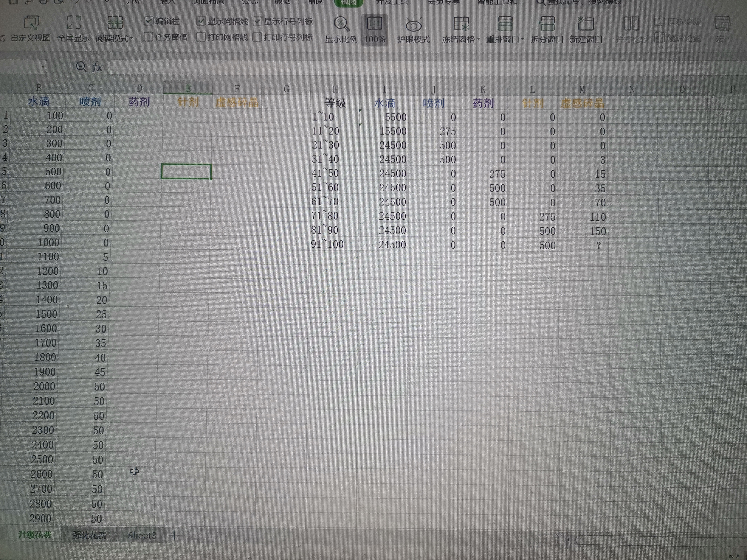This screenshot has height=560, width=747.
Task: Switch to the Sheet3 tab
Action: (x=142, y=535)
